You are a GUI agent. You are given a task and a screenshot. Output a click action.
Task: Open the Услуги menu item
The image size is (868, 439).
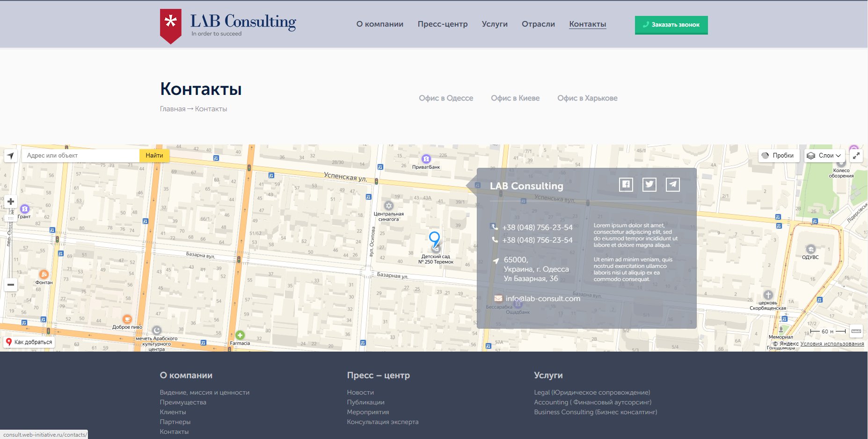click(x=495, y=24)
